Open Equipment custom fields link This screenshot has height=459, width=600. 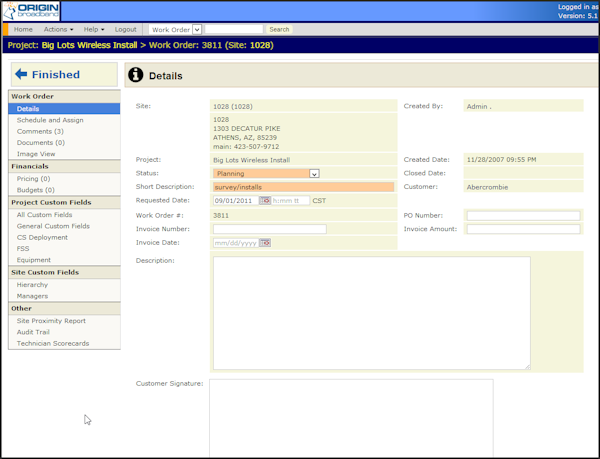34,260
